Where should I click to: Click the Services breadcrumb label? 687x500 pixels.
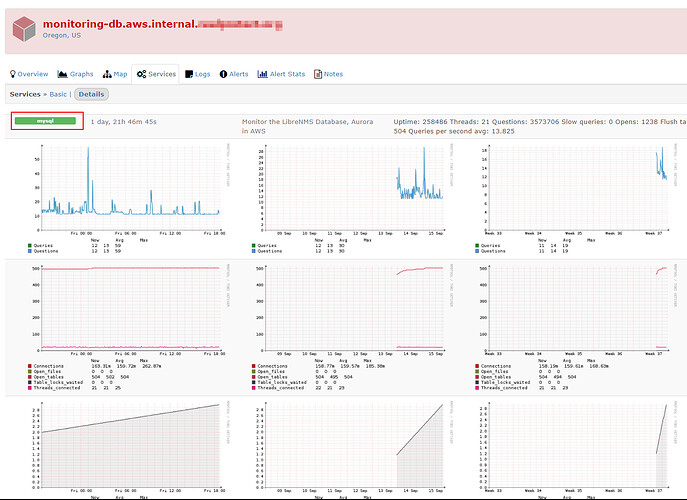25,94
